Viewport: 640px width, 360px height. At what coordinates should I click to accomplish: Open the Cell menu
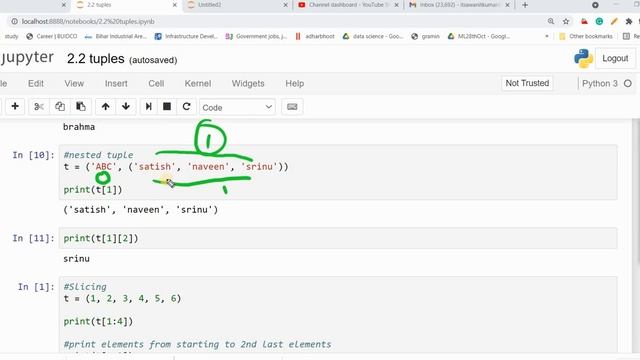pos(156,83)
